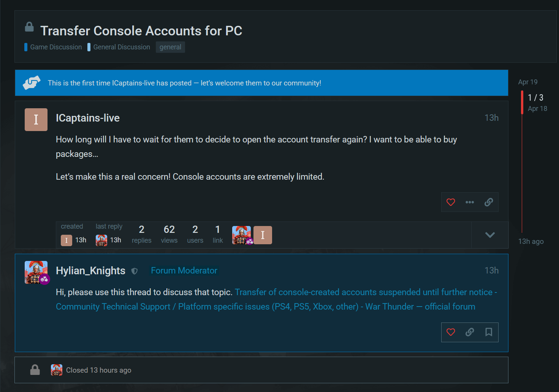This screenshot has height=392, width=559.
Task: Bookmark the Hylian_Knights reply
Action: pyautogui.click(x=489, y=332)
